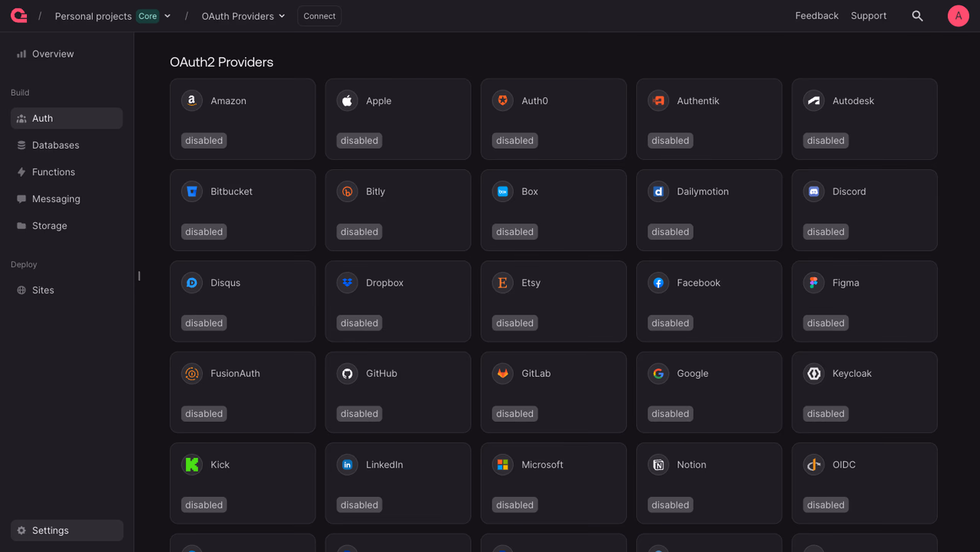980x552 pixels.
Task: Click the disabled badge on Microsoft card
Action: click(x=514, y=505)
